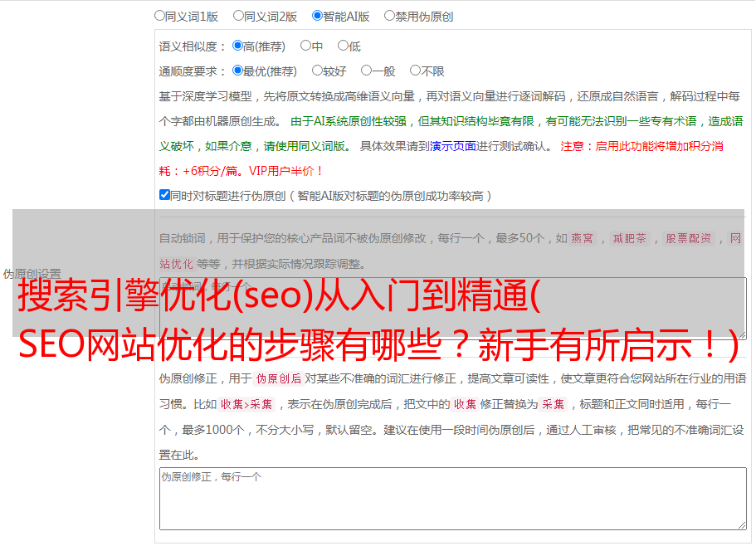Click the 通顺度要求 label
The height and width of the screenshot is (546, 756).
(192, 71)
